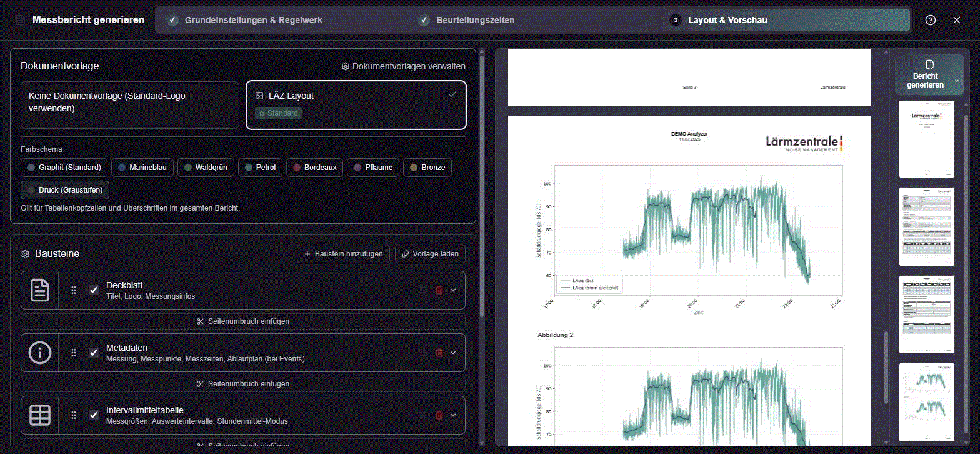Viewport: 980px width, 454px height.
Task: Insert page break after Deckblatt
Action: pos(243,321)
